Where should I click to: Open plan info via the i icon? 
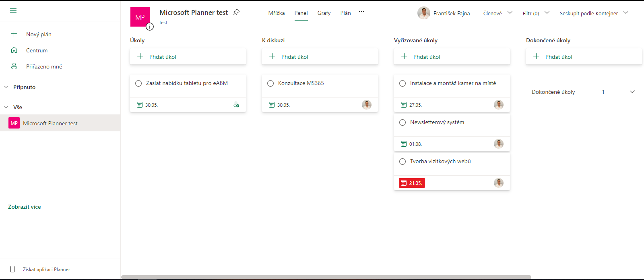[x=150, y=27]
